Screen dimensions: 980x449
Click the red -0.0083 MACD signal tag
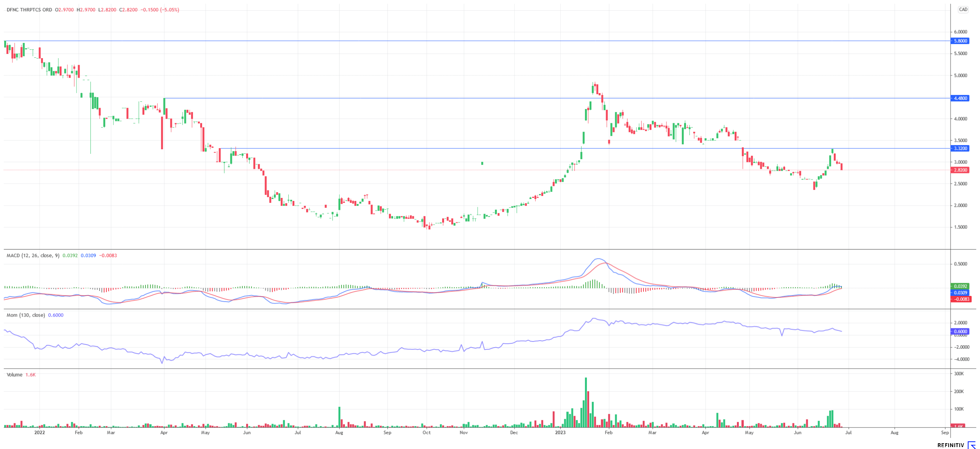coord(960,299)
